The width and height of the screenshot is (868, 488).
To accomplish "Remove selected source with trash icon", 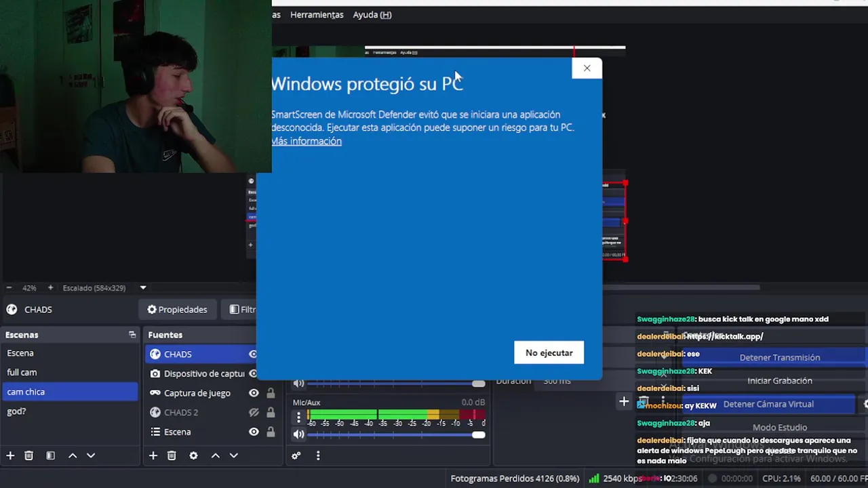I will click(x=172, y=455).
